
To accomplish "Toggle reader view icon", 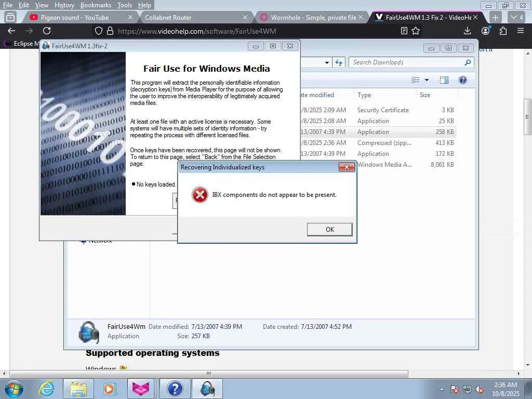I will click(404, 31).
